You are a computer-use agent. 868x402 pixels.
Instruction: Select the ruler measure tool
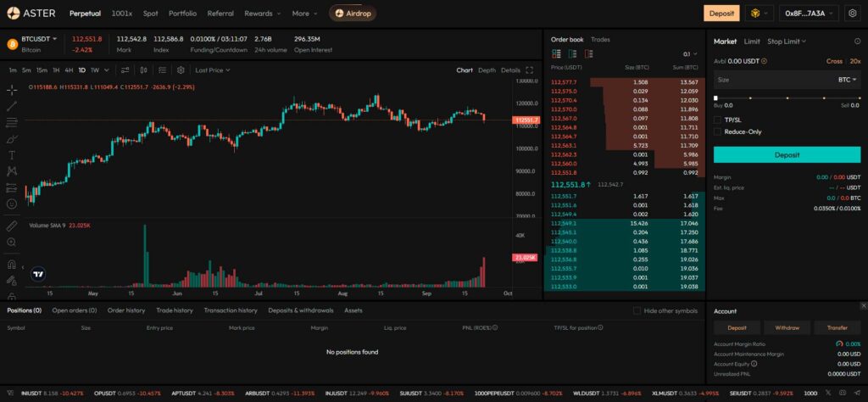pyautogui.click(x=12, y=226)
